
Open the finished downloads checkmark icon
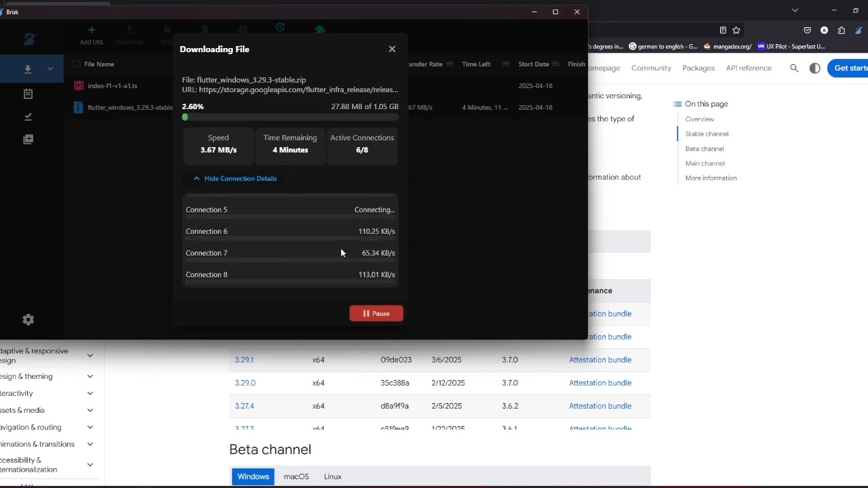(28, 117)
